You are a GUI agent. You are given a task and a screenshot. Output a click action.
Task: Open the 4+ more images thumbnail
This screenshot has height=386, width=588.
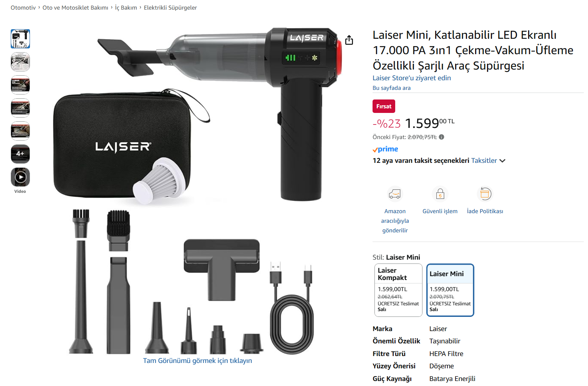click(20, 154)
